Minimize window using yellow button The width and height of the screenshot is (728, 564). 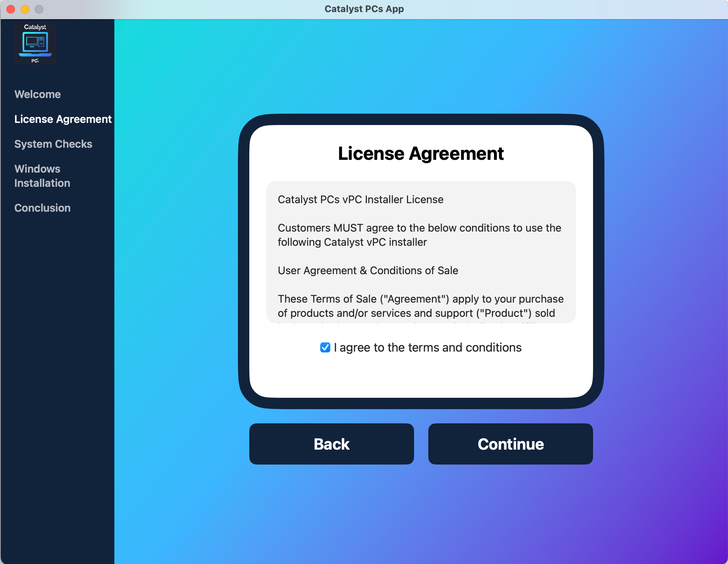click(25, 9)
